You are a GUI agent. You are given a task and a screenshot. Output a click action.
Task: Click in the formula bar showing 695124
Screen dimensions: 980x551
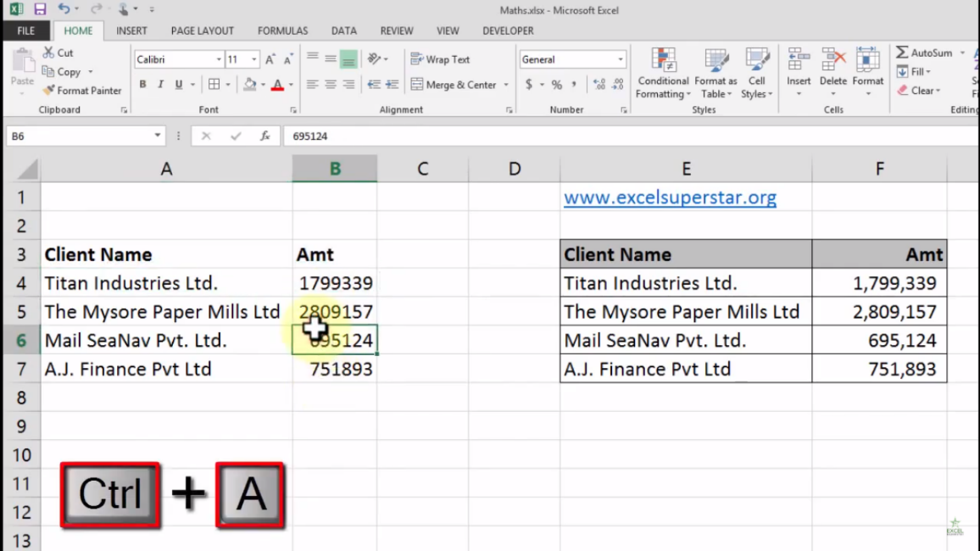point(632,136)
